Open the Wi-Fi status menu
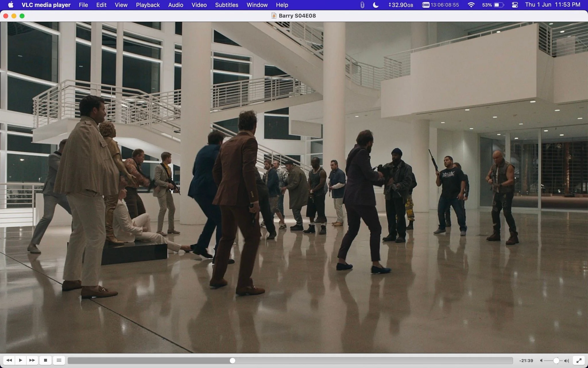 [x=471, y=5]
